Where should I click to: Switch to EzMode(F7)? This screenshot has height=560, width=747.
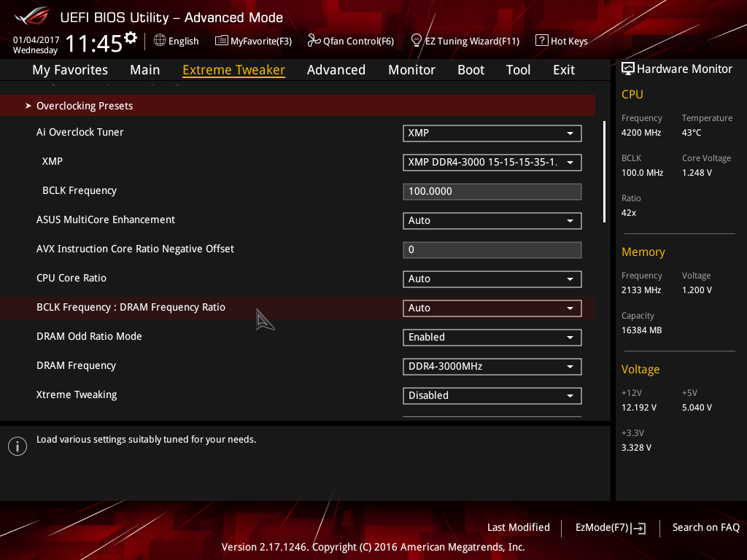[611, 528]
